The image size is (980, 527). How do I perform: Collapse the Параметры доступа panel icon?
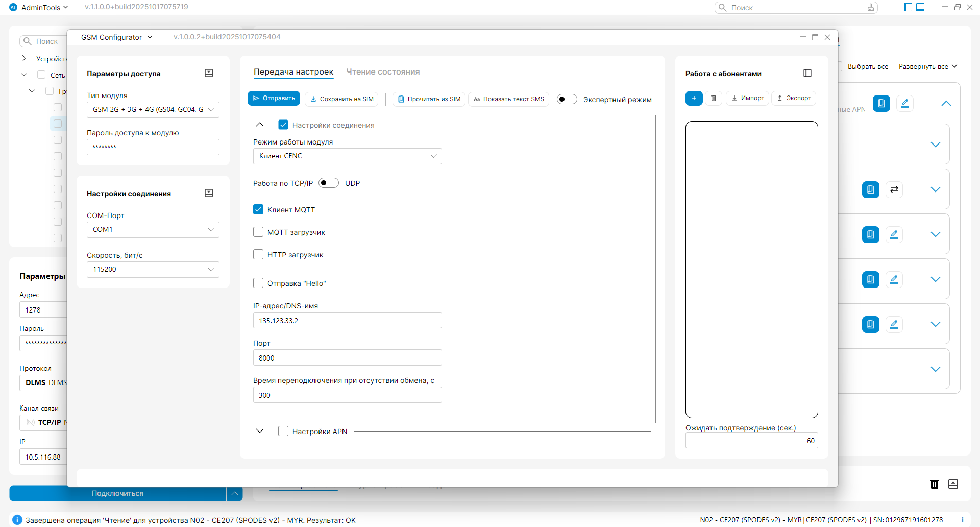[209, 73]
